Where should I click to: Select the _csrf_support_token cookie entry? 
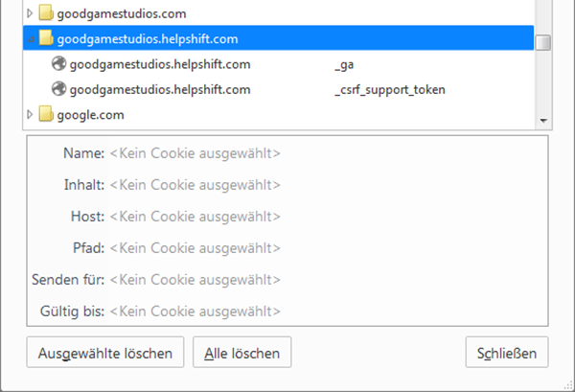pyautogui.click(x=278, y=89)
